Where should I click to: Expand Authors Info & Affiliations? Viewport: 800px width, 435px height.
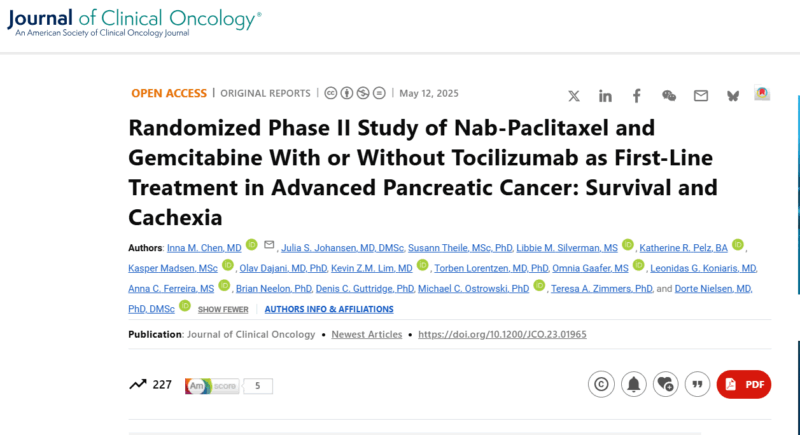tap(329, 309)
